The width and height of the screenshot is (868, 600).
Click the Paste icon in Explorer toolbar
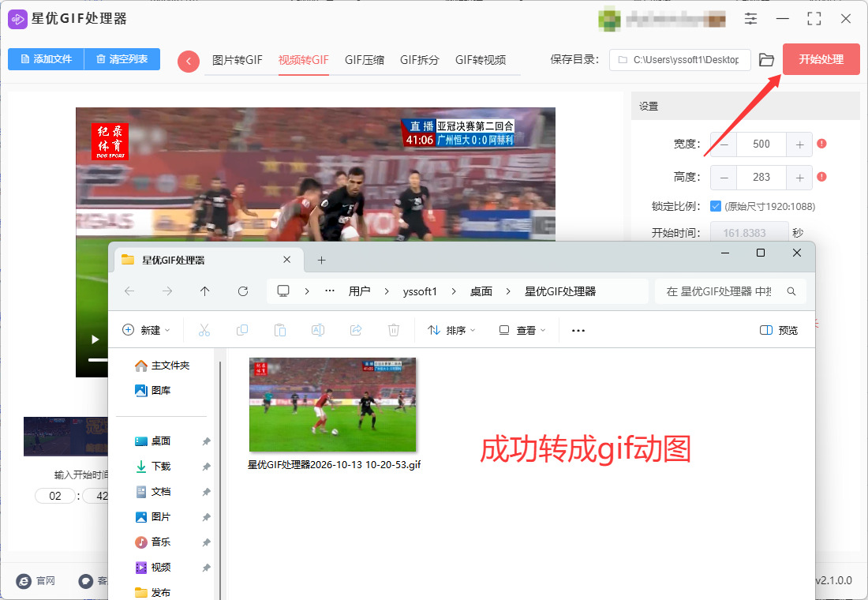pyautogui.click(x=280, y=330)
